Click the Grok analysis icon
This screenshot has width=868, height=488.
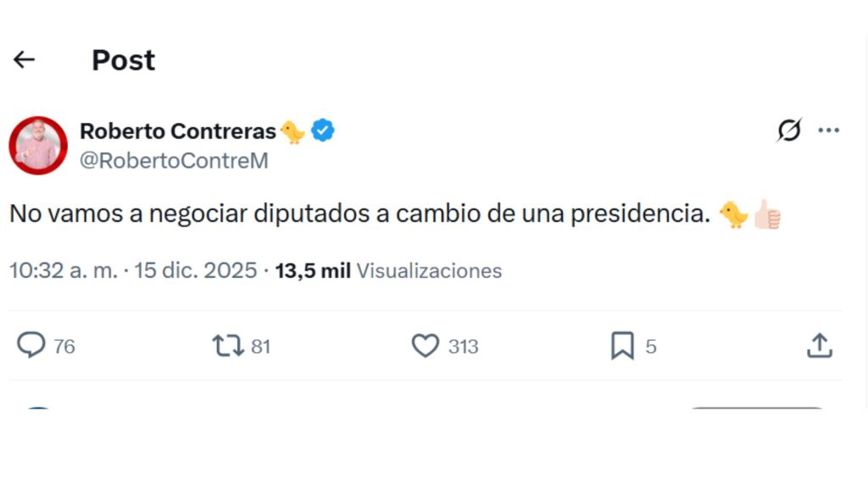(x=790, y=130)
